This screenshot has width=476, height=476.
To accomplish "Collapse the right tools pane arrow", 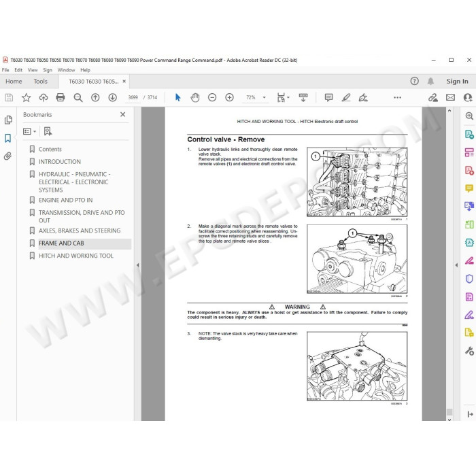I will 456,265.
